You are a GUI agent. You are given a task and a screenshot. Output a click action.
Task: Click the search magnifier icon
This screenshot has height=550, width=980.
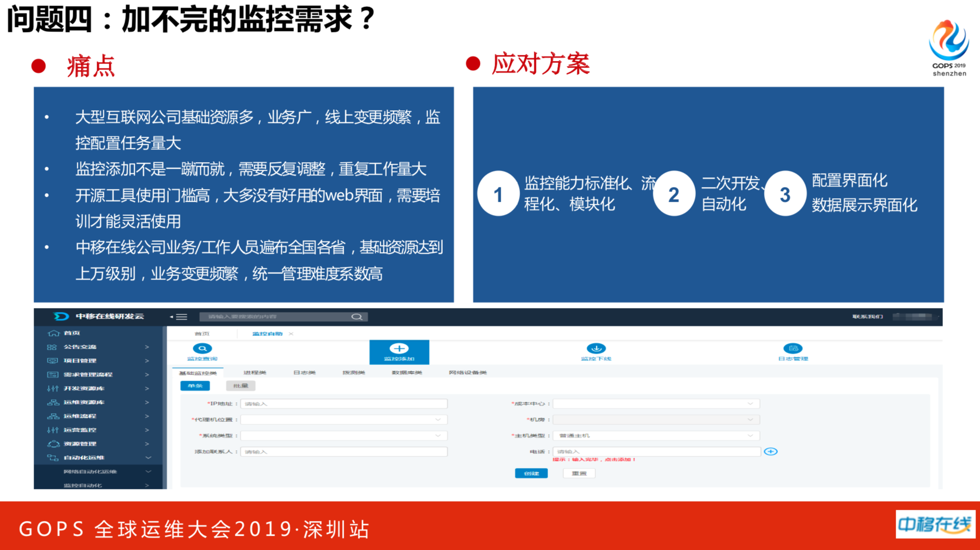pos(357,317)
